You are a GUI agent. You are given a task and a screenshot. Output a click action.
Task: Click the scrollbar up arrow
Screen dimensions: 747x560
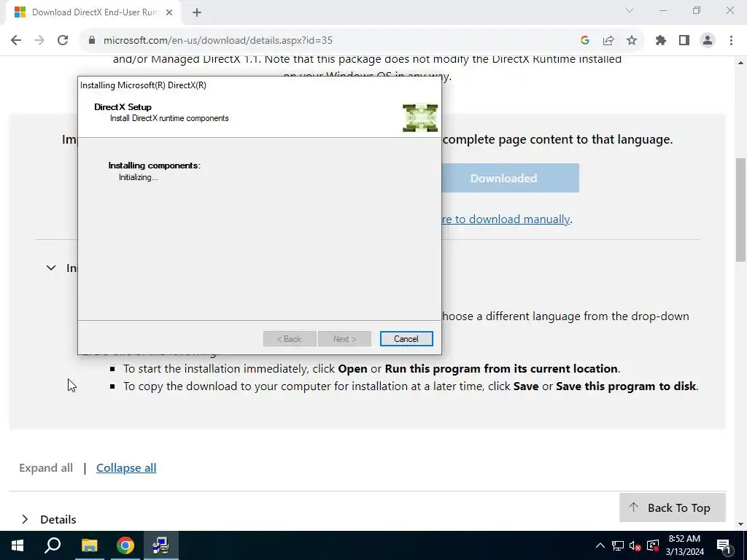click(741, 63)
